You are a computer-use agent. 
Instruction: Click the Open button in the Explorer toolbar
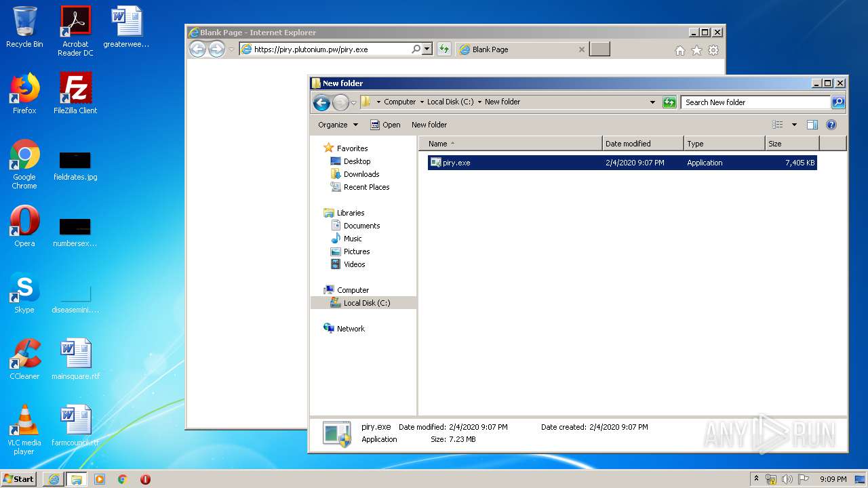click(385, 125)
